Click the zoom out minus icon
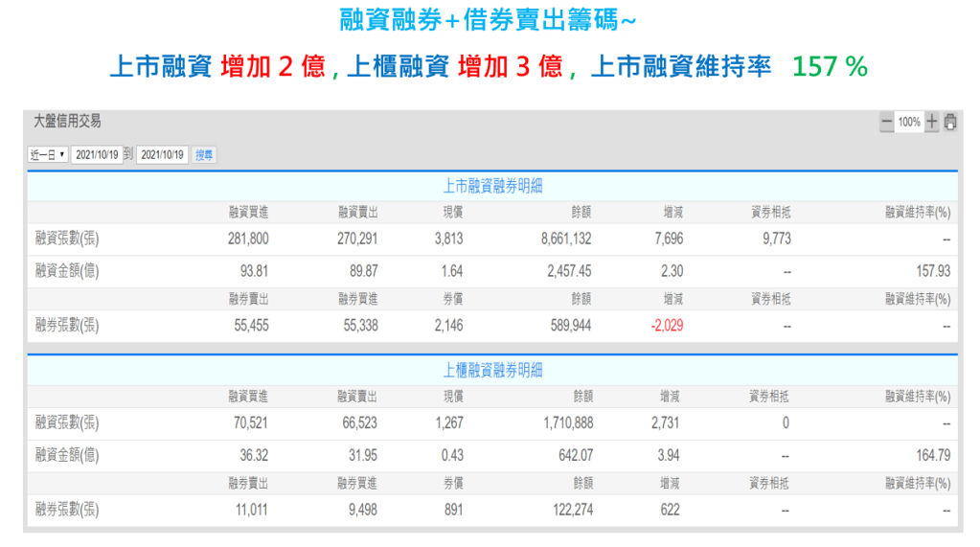Screen dimensions: 980x547 (886, 123)
